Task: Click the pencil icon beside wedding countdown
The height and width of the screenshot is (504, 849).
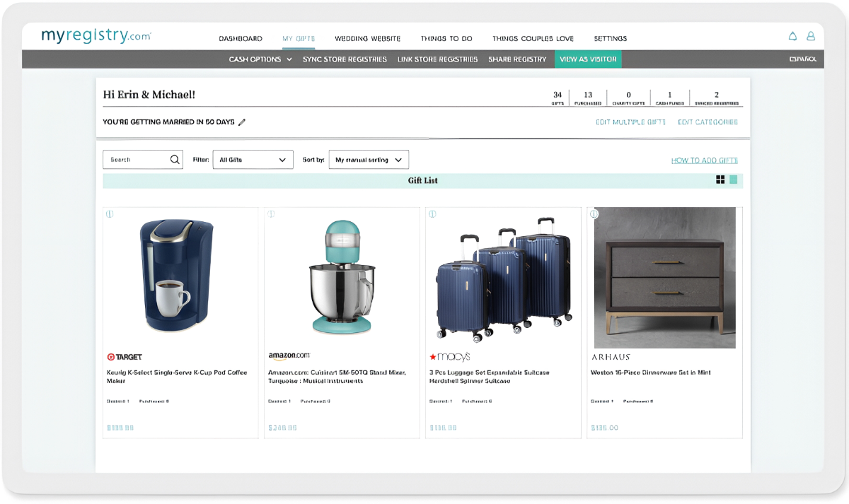Action: (242, 122)
